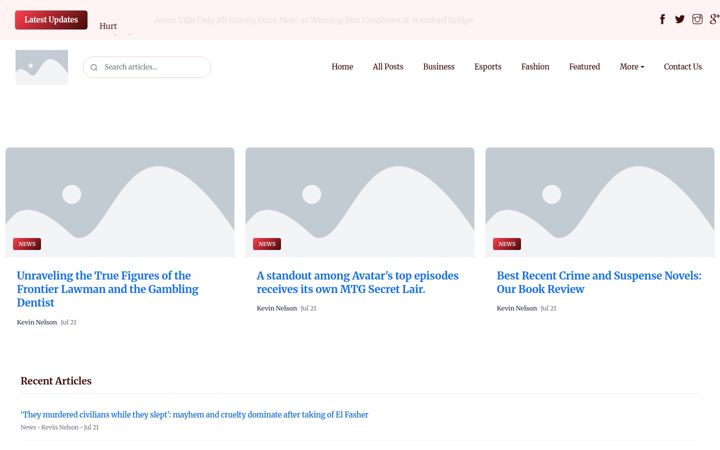Open the Avatar MTG Secret Lair thumbnail
Viewport: 720px width, 450px height.
[x=360, y=202]
